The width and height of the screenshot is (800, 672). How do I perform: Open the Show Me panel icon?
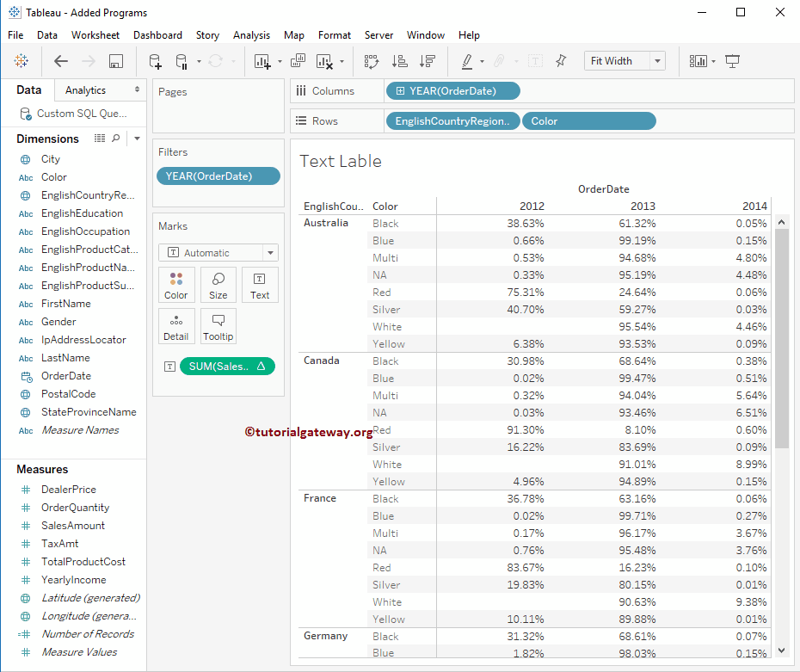coord(698,61)
